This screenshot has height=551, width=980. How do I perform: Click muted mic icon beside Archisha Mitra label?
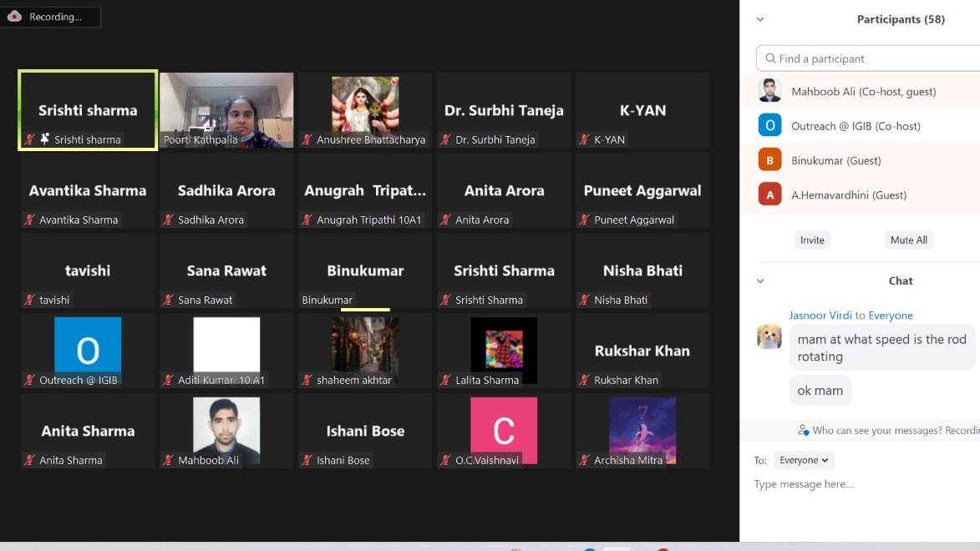[584, 460]
